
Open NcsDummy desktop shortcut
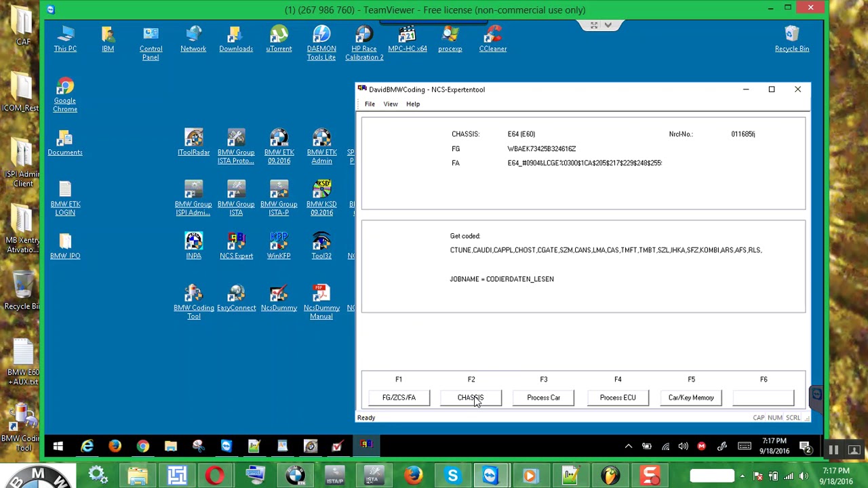[279, 299]
